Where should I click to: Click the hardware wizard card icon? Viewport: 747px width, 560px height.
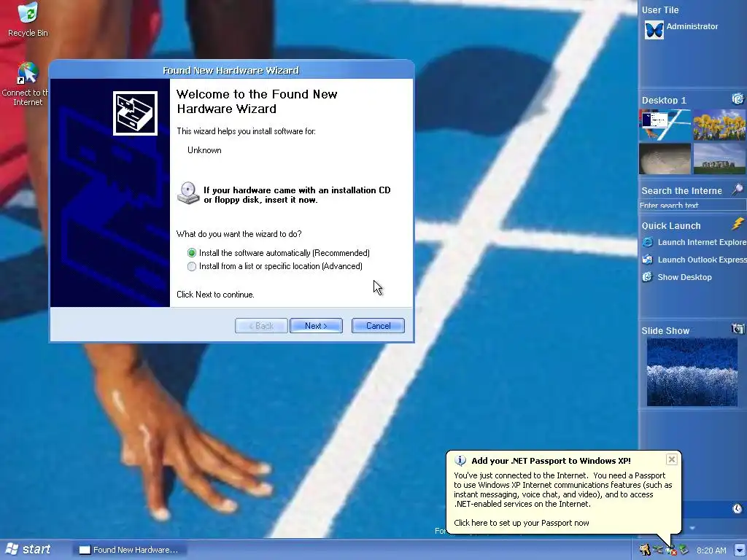(x=135, y=113)
